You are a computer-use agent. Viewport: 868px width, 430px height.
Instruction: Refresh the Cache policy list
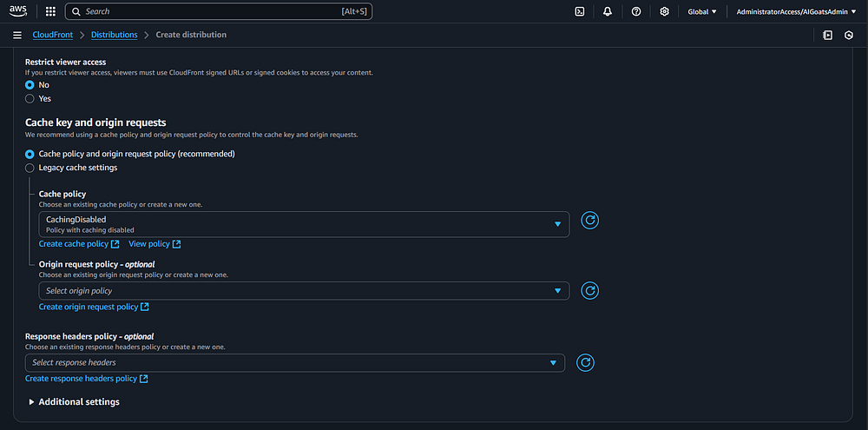point(589,221)
